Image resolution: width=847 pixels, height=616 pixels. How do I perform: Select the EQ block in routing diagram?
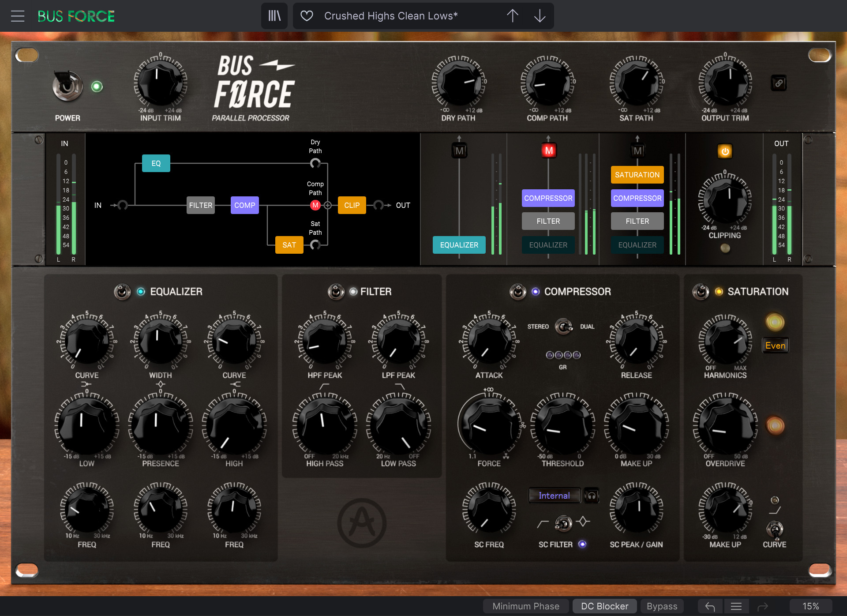pyautogui.click(x=156, y=163)
